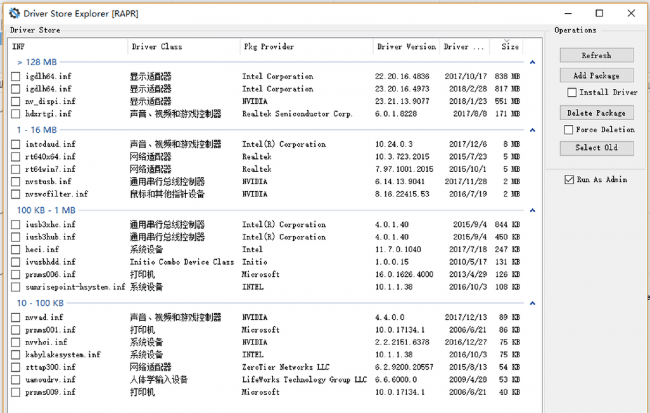This screenshot has width=650, height=413.
Task: Tick the hdxrtgi.inf checkbox
Action: click(16, 114)
